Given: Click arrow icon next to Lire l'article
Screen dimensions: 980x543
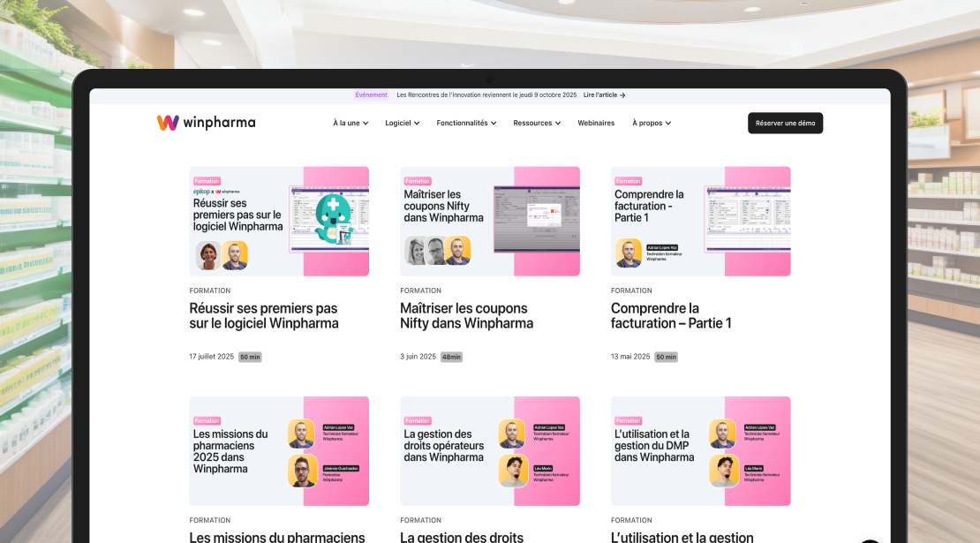Looking at the screenshot, I should point(622,95).
